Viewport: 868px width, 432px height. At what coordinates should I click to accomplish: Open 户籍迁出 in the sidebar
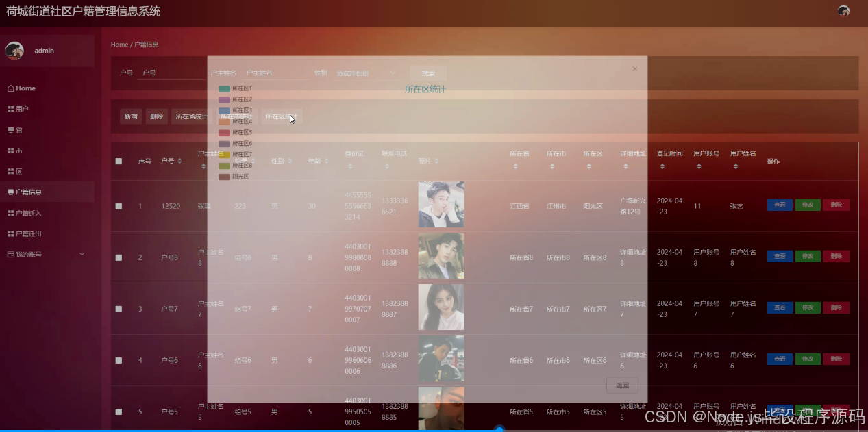[47, 233]
